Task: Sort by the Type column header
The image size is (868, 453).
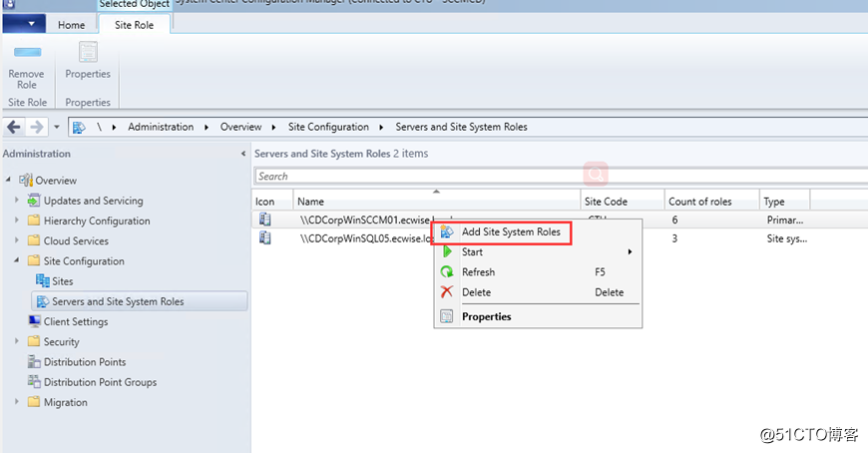Action: coord(784,202)
